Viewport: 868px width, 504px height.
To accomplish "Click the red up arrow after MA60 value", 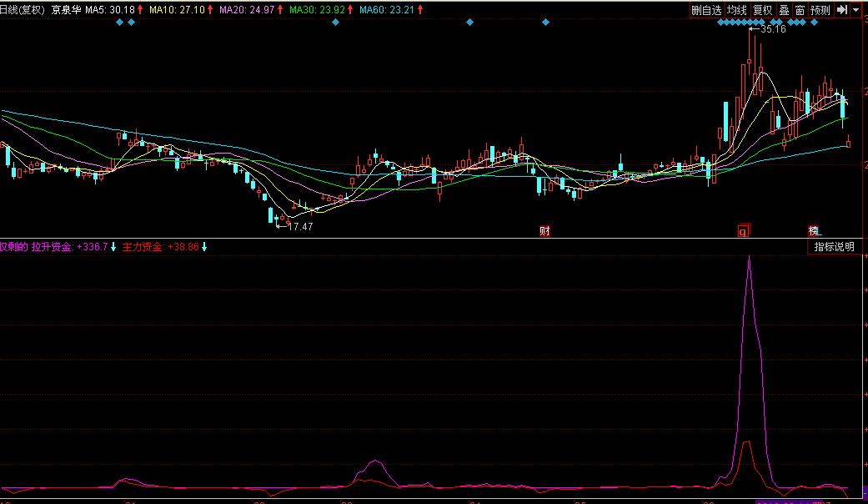I will 420,9.
